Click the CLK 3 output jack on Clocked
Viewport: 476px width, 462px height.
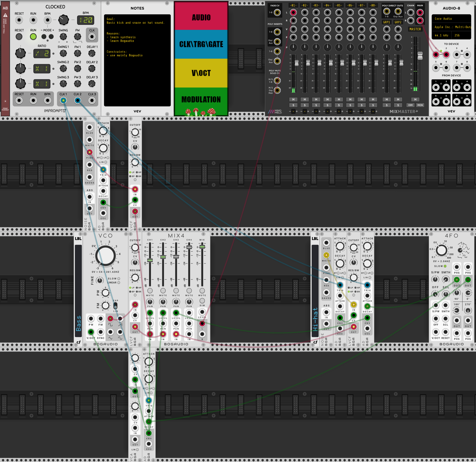(x=92, y=100)
